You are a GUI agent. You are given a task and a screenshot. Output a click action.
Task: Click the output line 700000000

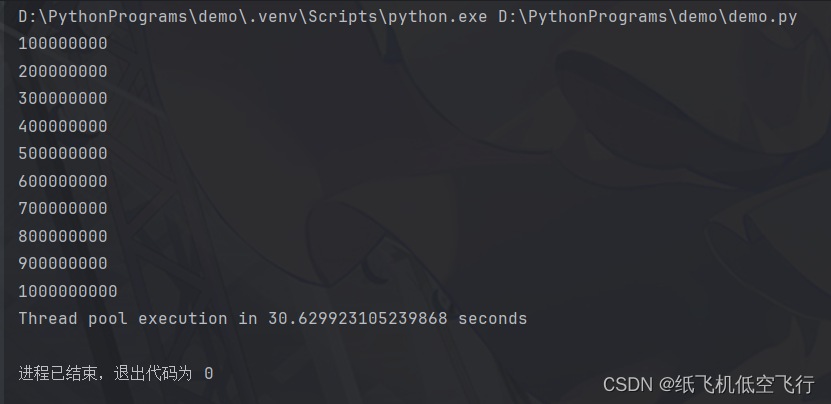coord(63,208)
